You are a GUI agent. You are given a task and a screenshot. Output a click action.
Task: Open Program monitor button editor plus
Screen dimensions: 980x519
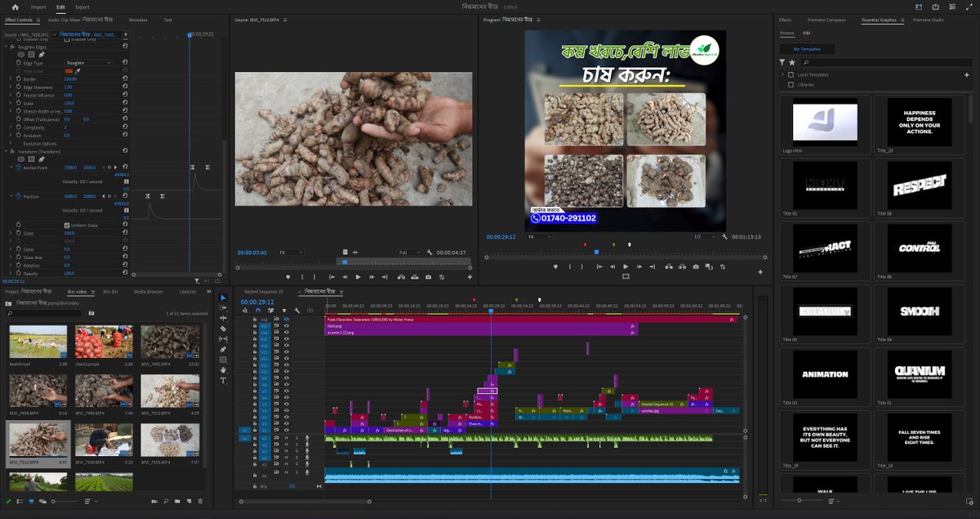click(760, 271)
